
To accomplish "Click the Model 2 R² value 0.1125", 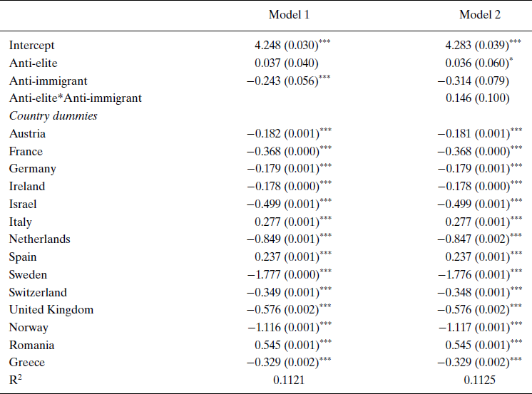I will [x=479, y=380].
